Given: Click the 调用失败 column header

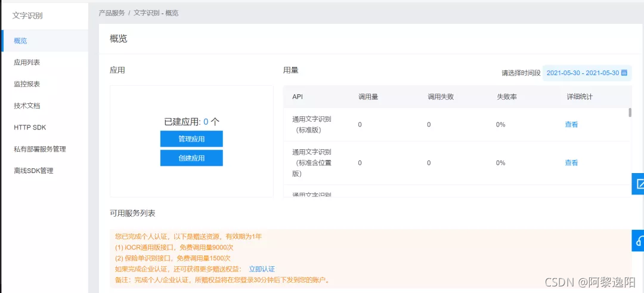Looking at the screenshot, I should tap(440, 97).
